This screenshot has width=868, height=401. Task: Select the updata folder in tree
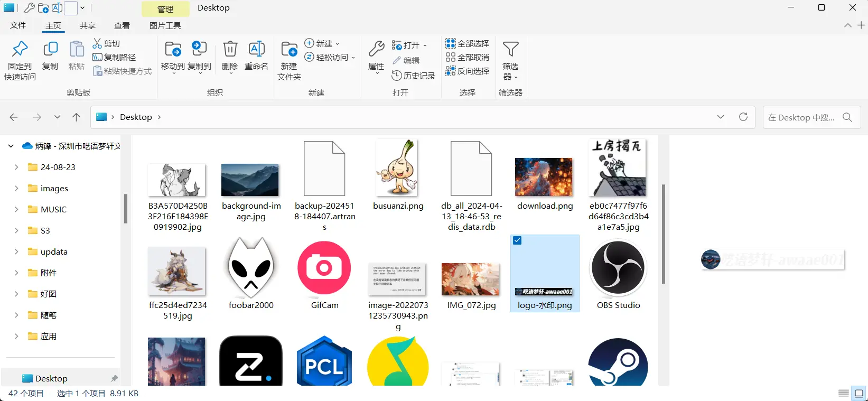coord(54,251)
